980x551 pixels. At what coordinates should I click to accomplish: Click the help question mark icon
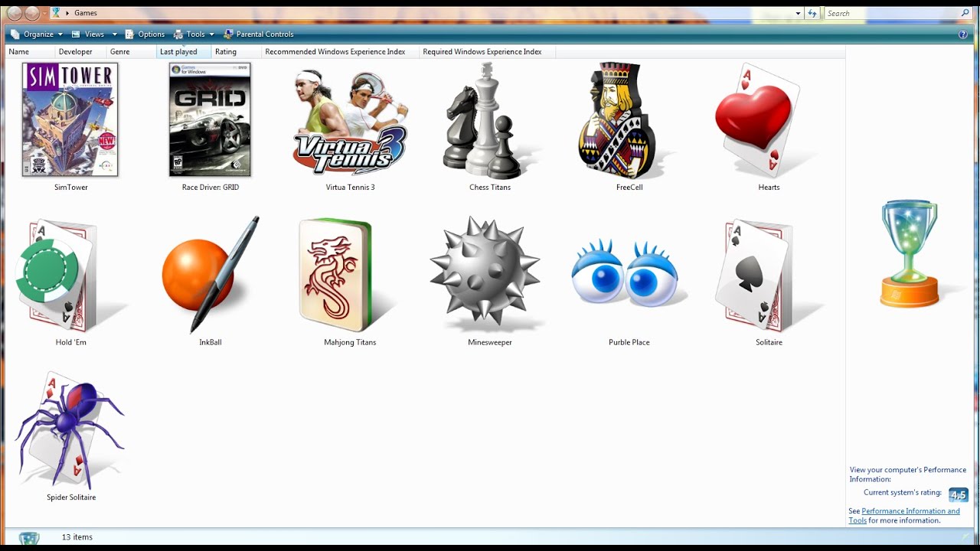click(963, 34)
